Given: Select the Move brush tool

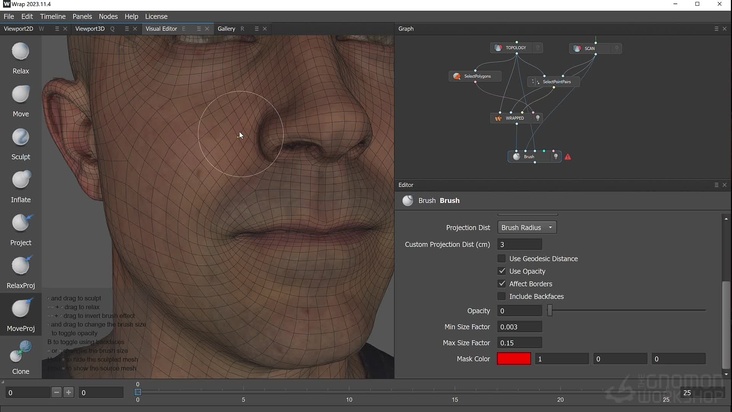Looking at the screenshot, I should point(20,96).
